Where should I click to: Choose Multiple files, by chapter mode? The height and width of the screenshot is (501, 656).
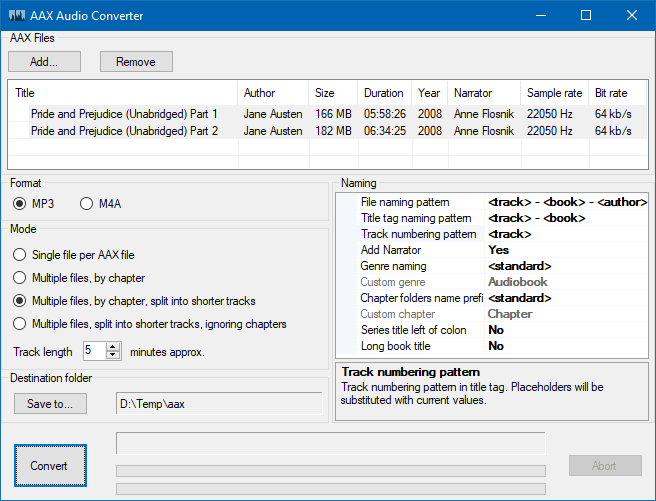tap(20, 278)
